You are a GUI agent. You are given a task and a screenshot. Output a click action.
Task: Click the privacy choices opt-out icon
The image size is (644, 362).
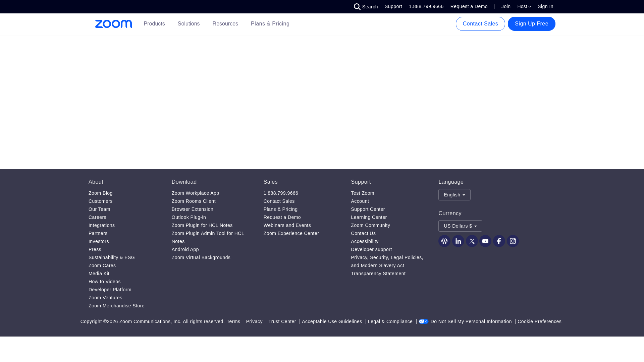pos(424,321)
